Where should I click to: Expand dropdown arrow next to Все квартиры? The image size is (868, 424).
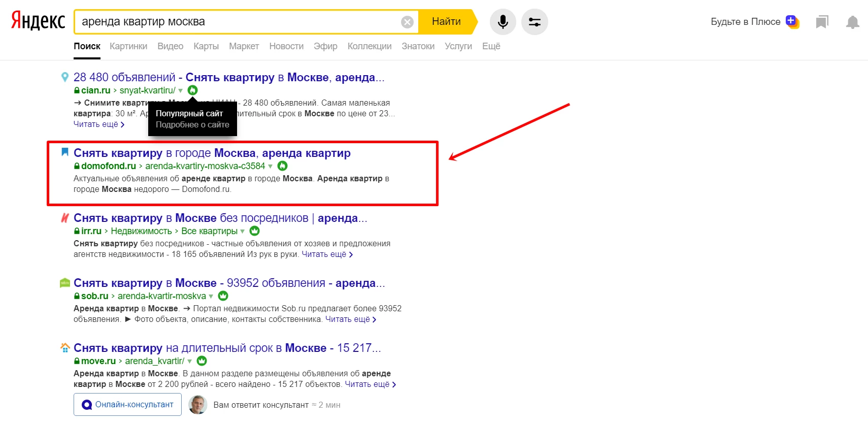coord(242,232)
